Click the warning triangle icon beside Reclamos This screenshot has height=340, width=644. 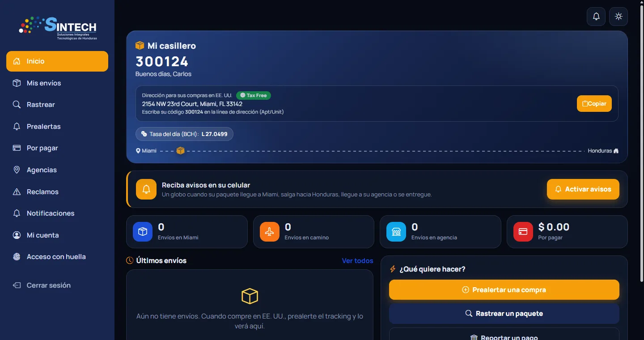coord(17,192)
